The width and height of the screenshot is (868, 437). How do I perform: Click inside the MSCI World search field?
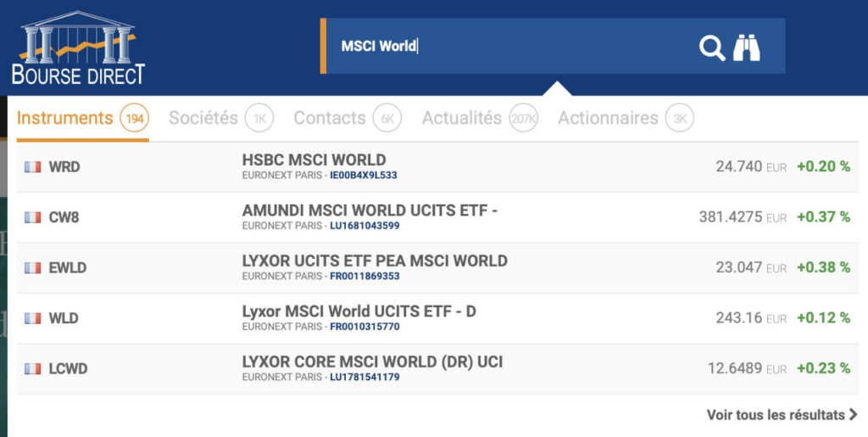click(x=509, y=47)
